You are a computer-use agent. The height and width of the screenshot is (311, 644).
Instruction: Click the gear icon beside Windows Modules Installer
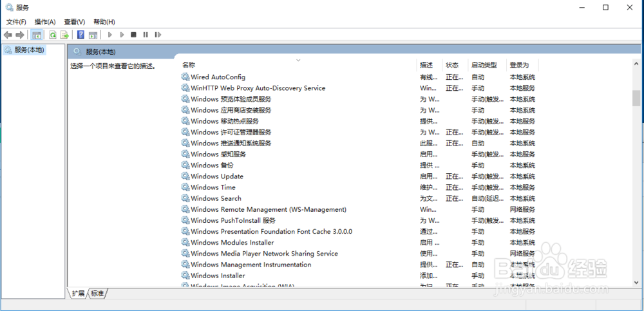(185, 242)
